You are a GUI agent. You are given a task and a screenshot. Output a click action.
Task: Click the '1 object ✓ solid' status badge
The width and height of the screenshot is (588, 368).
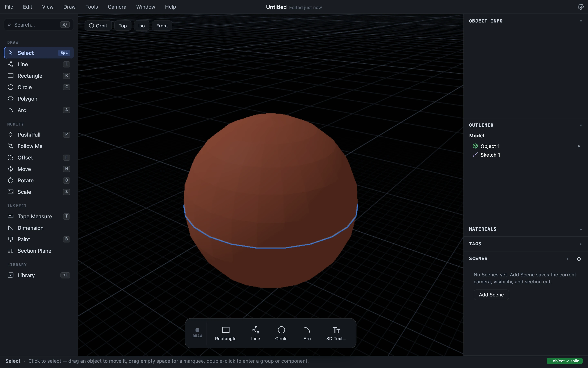point(565,361)
